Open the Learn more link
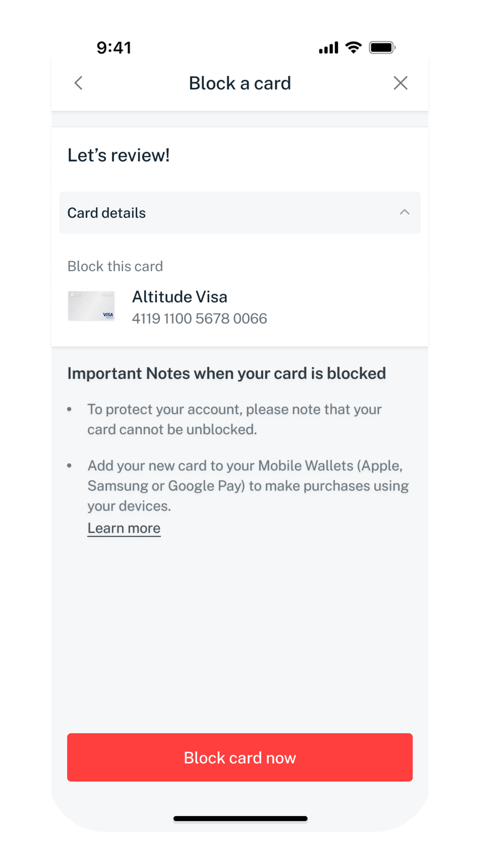 (124, 528)
